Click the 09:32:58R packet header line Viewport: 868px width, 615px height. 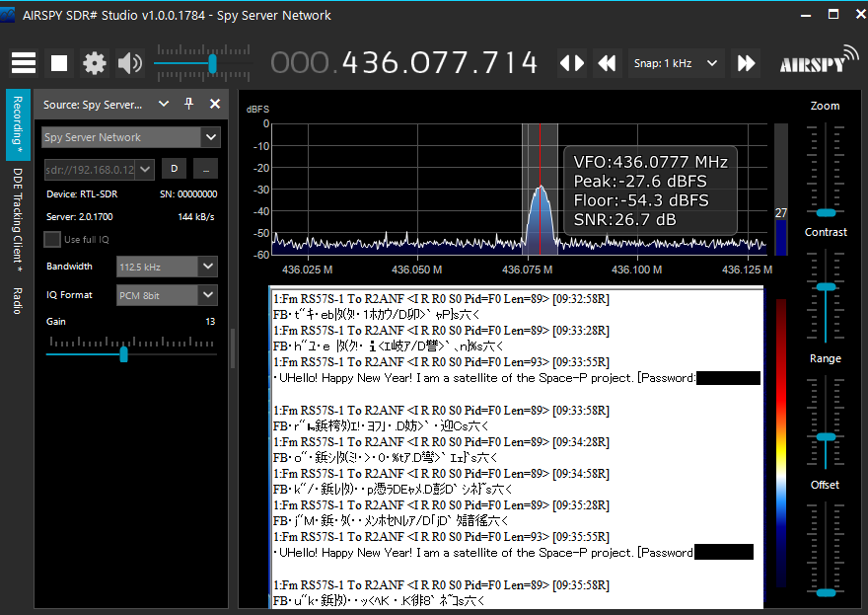[441, 299]
